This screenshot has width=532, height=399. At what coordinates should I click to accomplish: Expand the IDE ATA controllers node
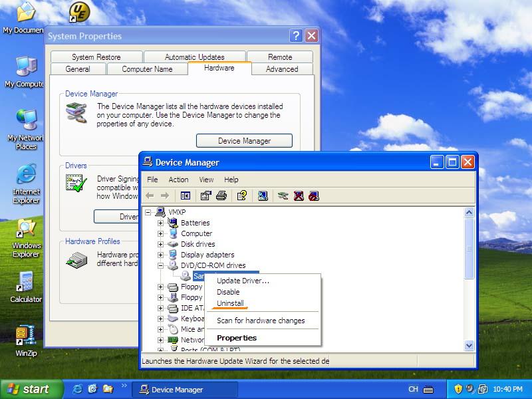coord(160,308)
